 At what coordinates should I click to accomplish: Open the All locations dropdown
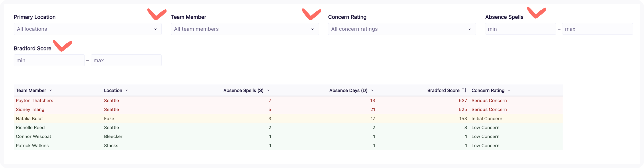tap(88, 29)
